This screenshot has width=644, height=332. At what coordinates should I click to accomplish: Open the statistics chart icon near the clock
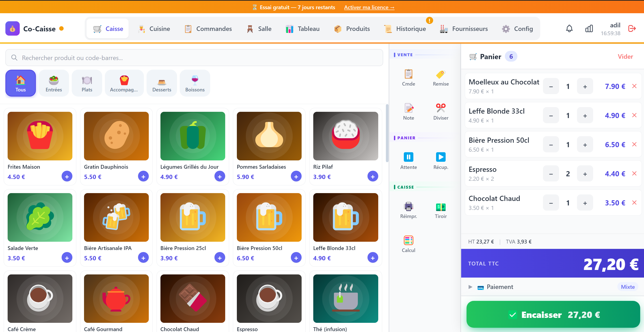point(589,28)
